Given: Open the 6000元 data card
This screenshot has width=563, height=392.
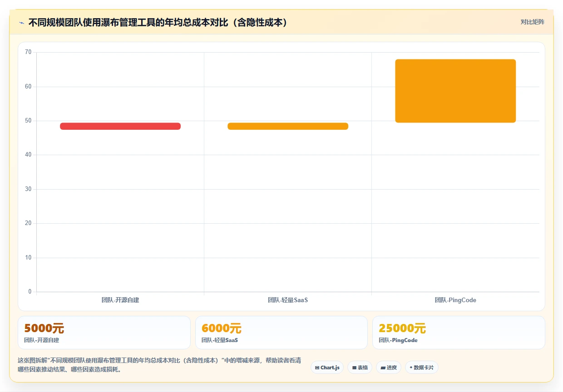Looking at the screenshot, I should click(281, 333).
